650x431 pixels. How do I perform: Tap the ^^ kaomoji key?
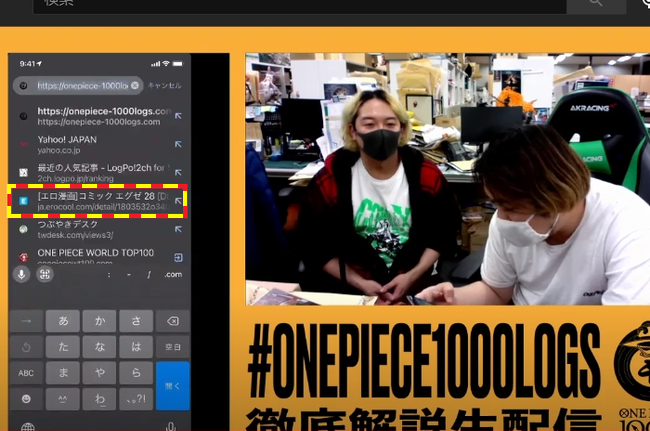pyautogui.click(x=63, y=399)
